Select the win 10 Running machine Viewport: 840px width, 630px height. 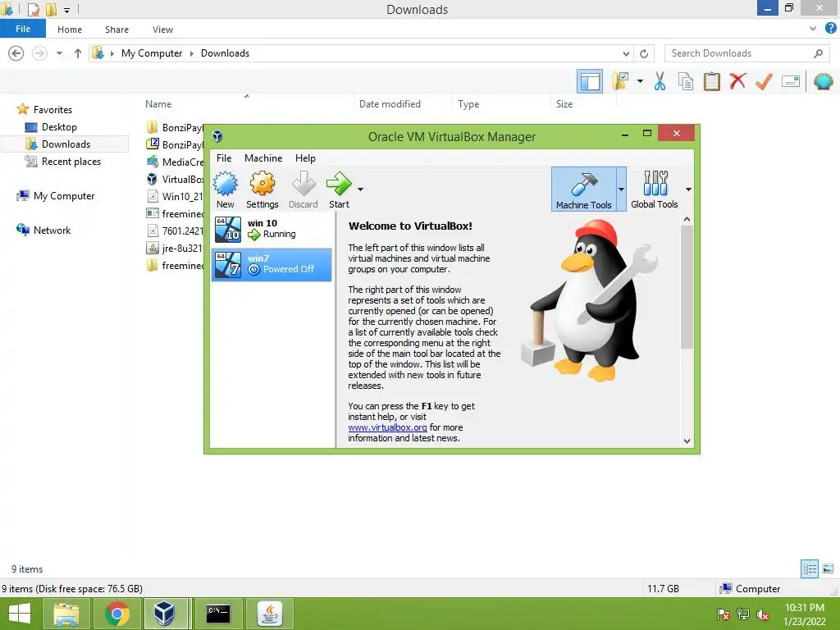(x=272, y=229)
